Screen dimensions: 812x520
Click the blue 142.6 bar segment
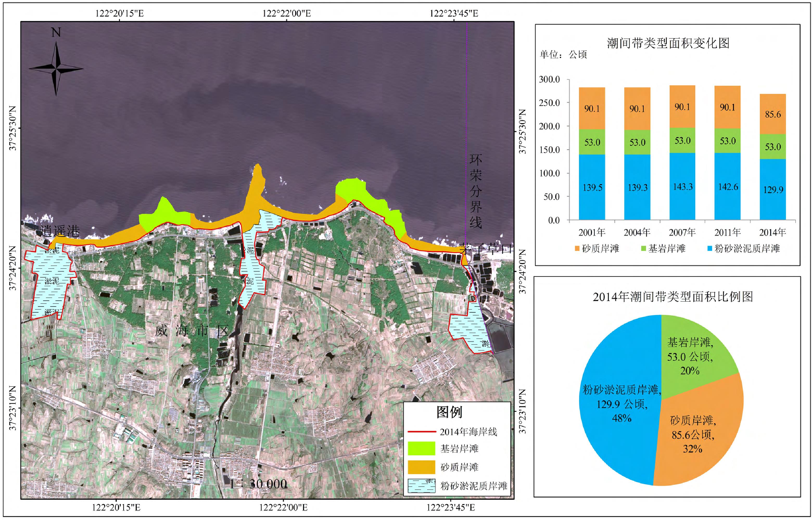pyautogui.click(x=728, y=187)
